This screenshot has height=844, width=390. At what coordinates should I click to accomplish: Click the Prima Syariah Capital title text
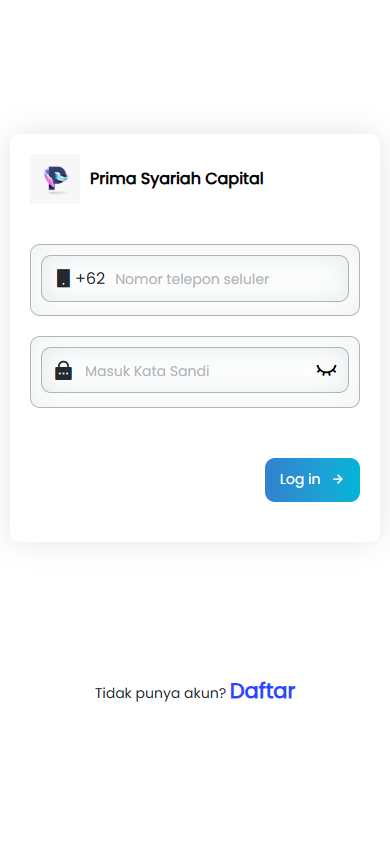click(x=176, y=179)
